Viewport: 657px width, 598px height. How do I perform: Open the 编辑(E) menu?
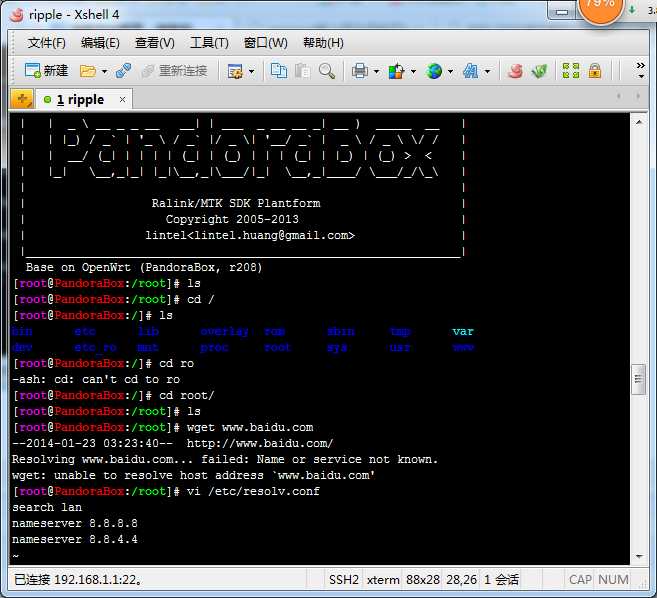(100, 43)
